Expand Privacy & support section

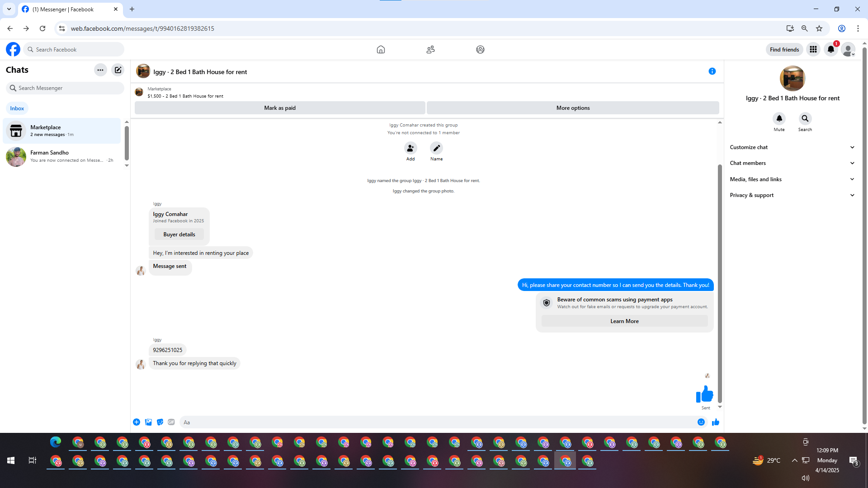pos(792,195)
